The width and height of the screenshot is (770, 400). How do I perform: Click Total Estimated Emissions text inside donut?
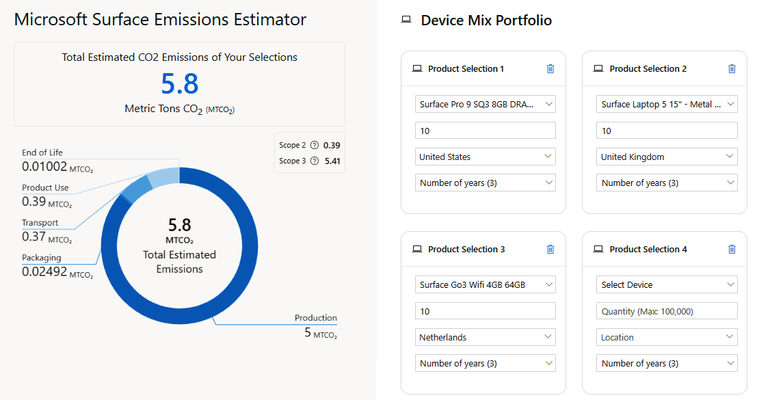tap(179, 262)
